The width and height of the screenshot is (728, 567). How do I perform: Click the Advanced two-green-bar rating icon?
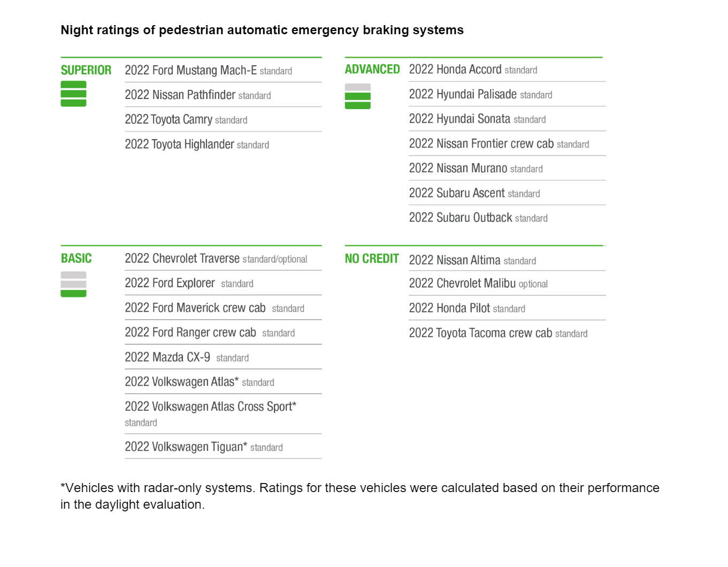(357, 96)
